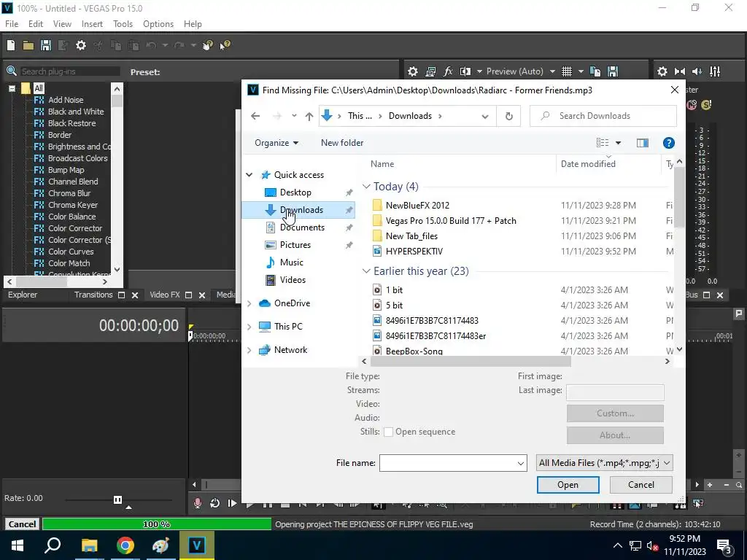Screen dimensions: 747x560
Task: Switch to the Explorer tab
Action: (23, 295)
